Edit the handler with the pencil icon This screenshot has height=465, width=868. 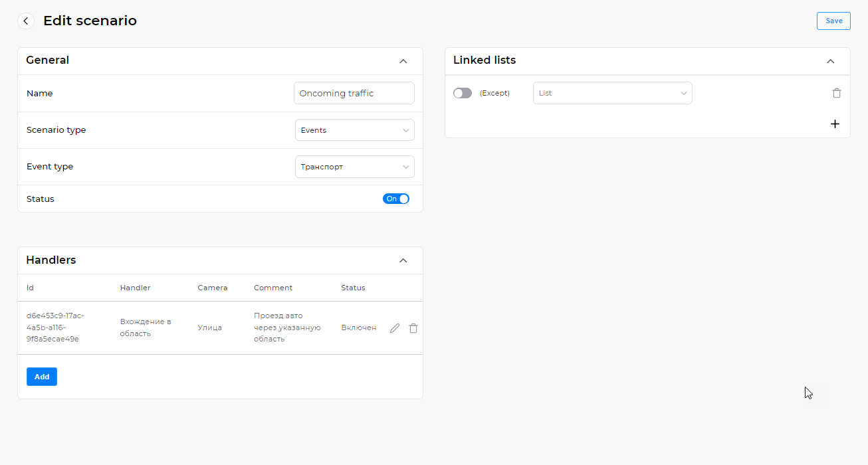tap(395, 328)
